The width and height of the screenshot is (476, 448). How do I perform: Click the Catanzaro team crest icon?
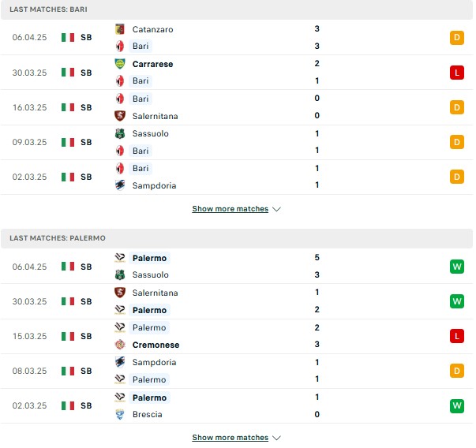pyautogui.click(x=120, y=29)
